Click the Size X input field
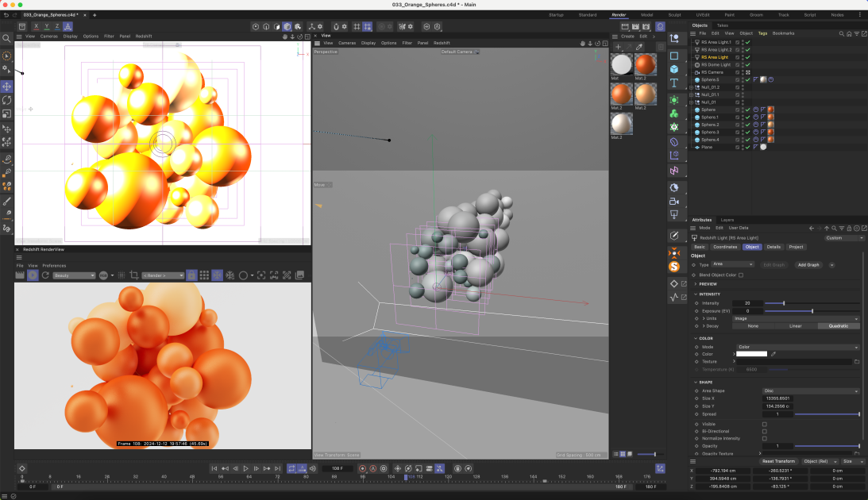The image size is (868, 500). pos(777,398)
